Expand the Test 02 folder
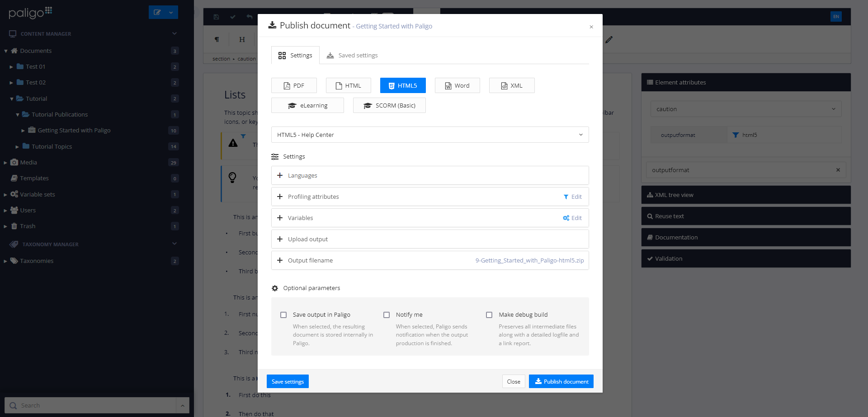 tap(11, 83)
